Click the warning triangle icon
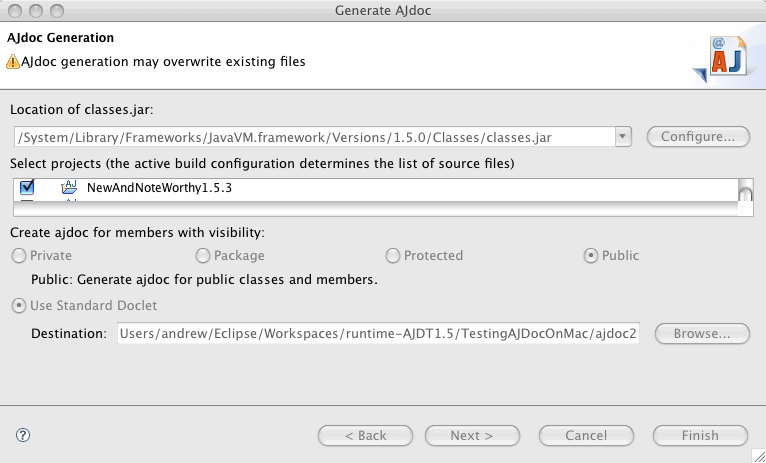The width and height of the screenshot is (766, 463). click(x=13, y=62)
